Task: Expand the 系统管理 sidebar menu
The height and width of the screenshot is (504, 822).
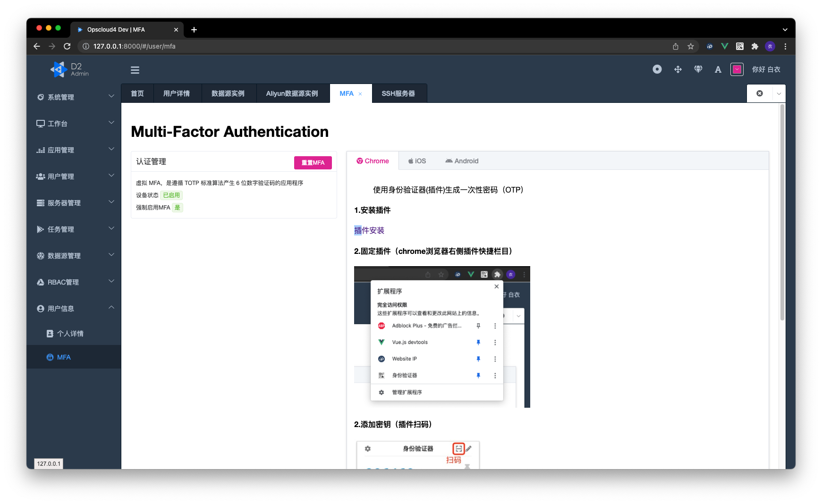Action: pos(74,97)
